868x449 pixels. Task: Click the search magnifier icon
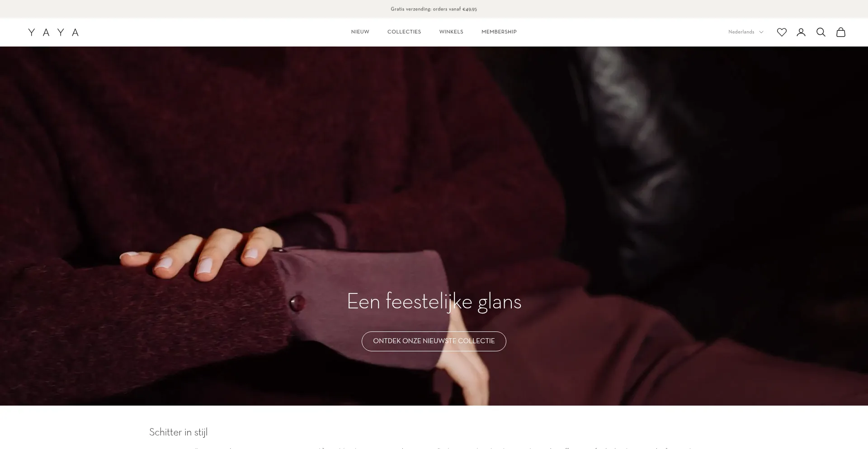point(821,32)
